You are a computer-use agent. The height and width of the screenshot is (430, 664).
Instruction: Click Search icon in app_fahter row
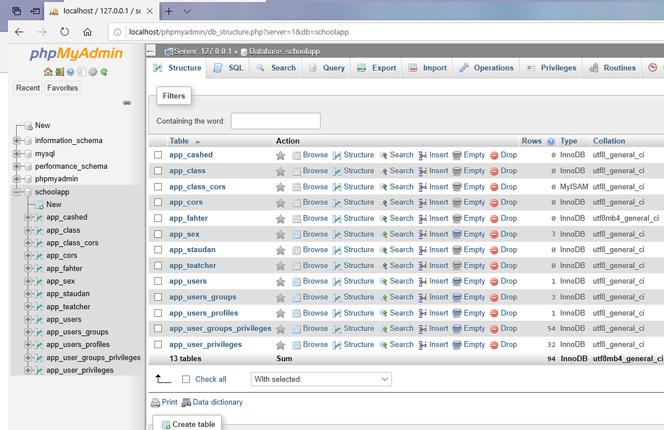tap(383, 219)
